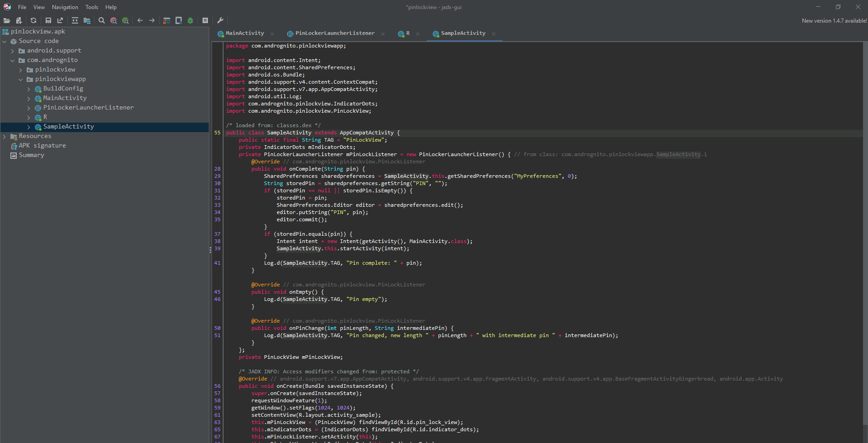Select MainActivity class in the tree

click(x=65, y=98)
